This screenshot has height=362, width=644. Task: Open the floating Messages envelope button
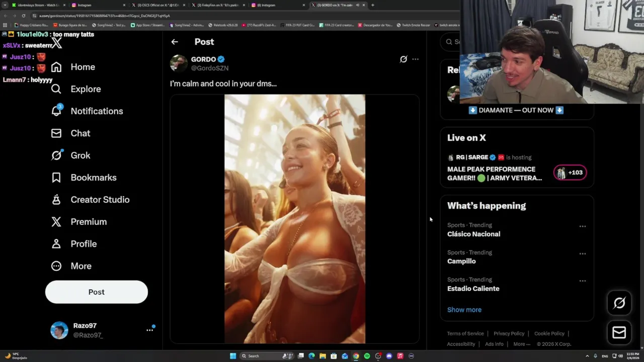(619, 332)
